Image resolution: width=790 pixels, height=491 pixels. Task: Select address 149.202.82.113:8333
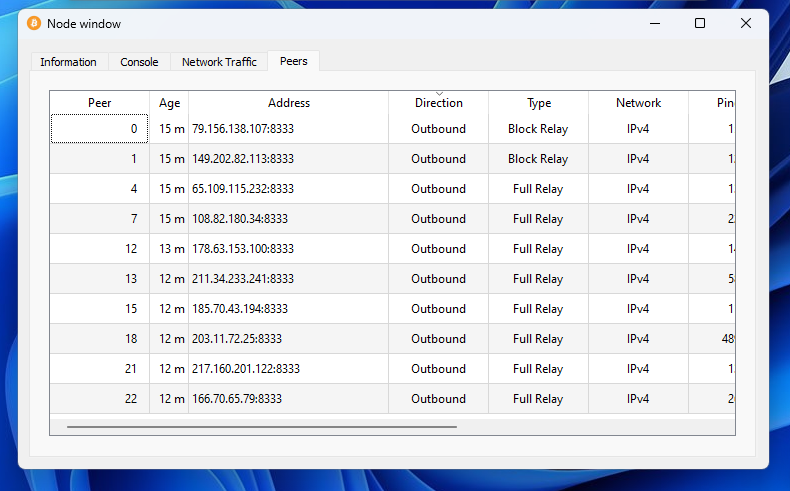pos(243,159)
